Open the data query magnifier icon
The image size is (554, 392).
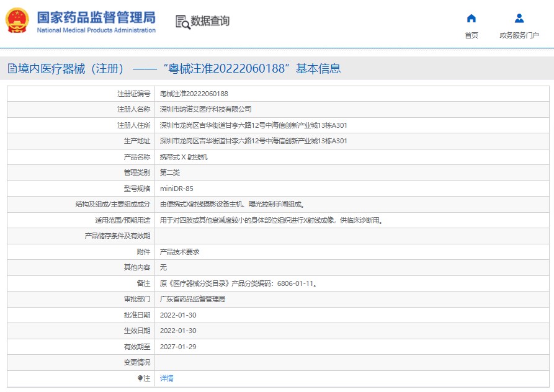[x=183, y=22]
